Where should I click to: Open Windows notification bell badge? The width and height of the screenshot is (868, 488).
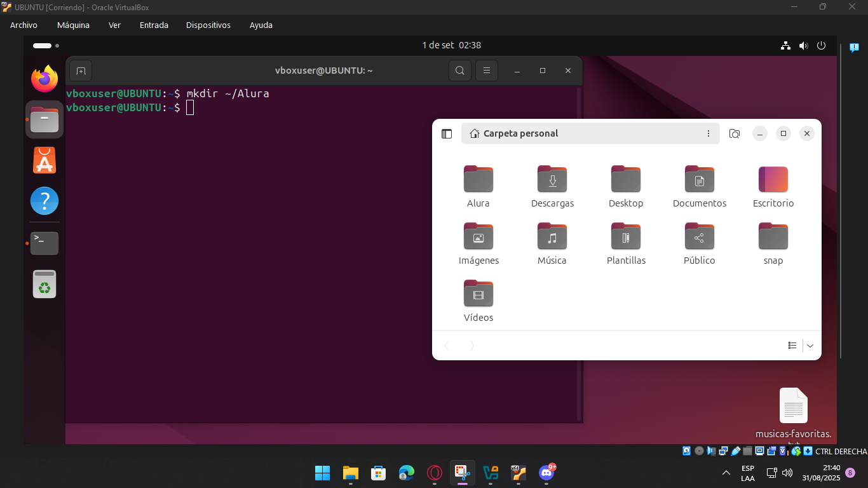(x=850, y=473)
